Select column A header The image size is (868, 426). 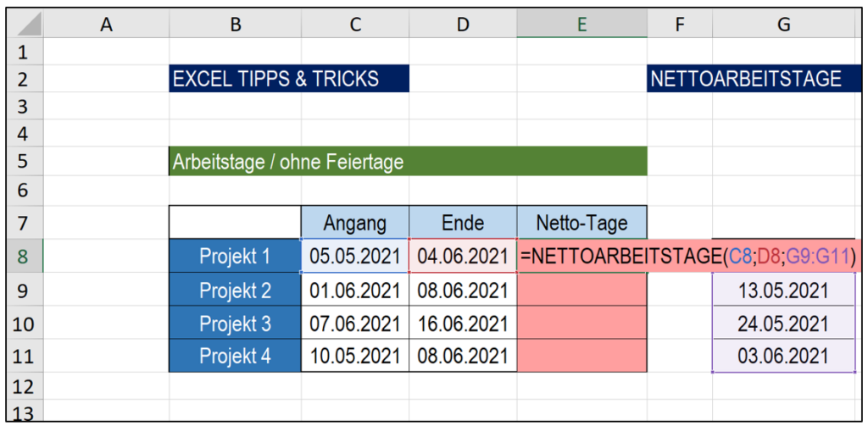coord(106,26)
